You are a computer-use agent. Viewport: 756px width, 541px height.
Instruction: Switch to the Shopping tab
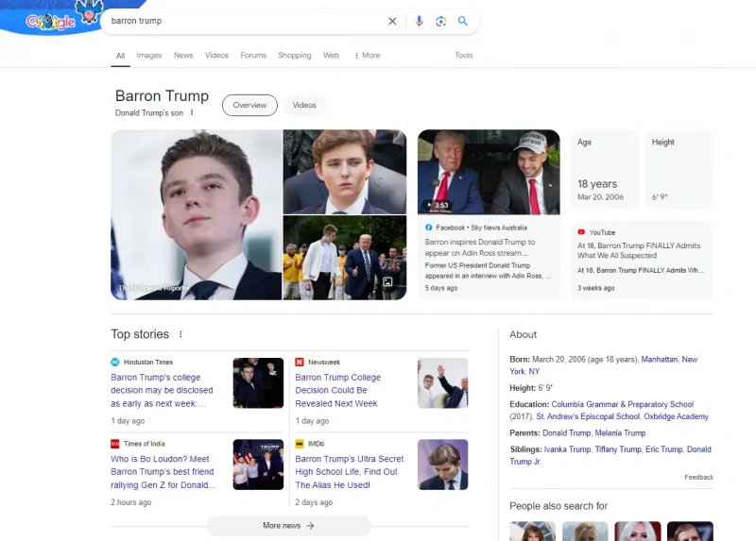tap(295, 56)
